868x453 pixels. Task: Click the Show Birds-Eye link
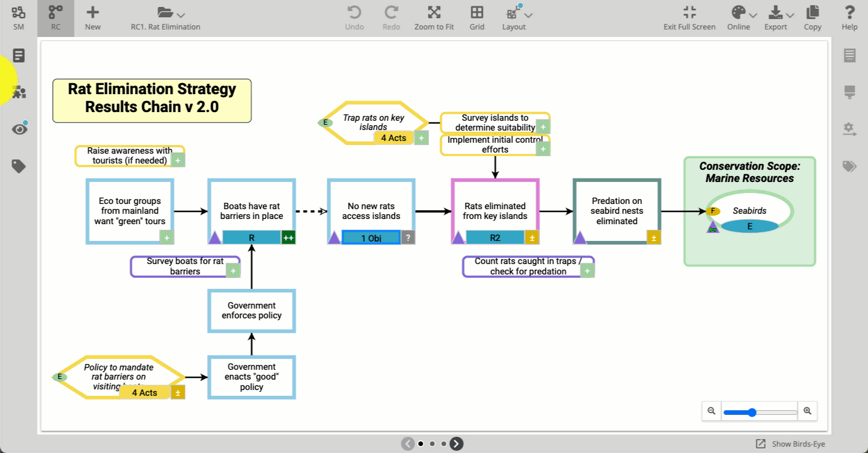[796, 444]
